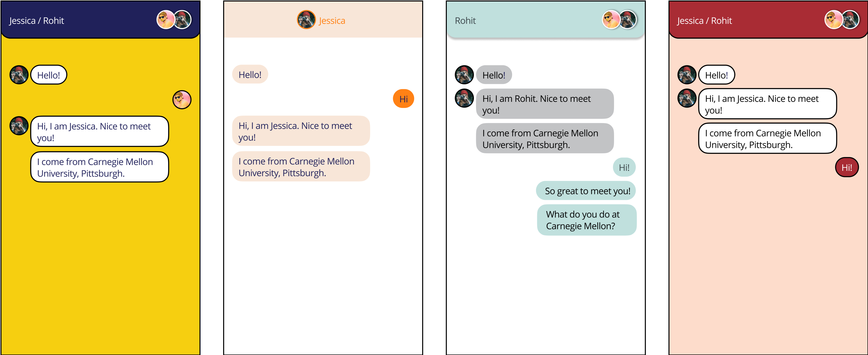Select 'Hi, I am Rohit' gray bubble
This screenshot has width=868, height=355.
point(545,104)
